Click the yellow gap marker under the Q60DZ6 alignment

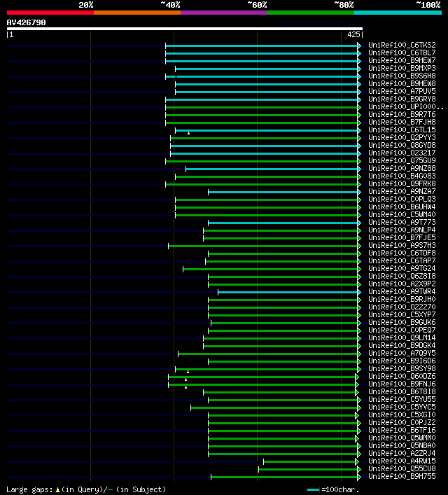click(186, 379)
